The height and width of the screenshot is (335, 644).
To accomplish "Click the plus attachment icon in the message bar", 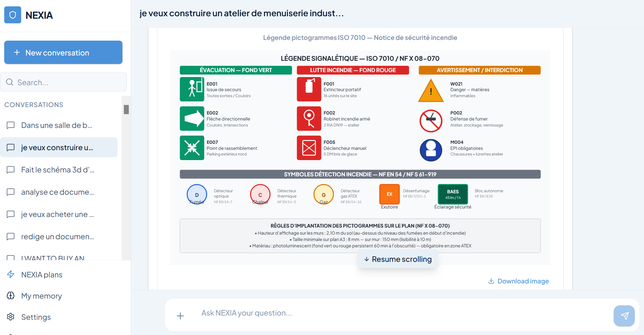I will click(x=180, y=316).
